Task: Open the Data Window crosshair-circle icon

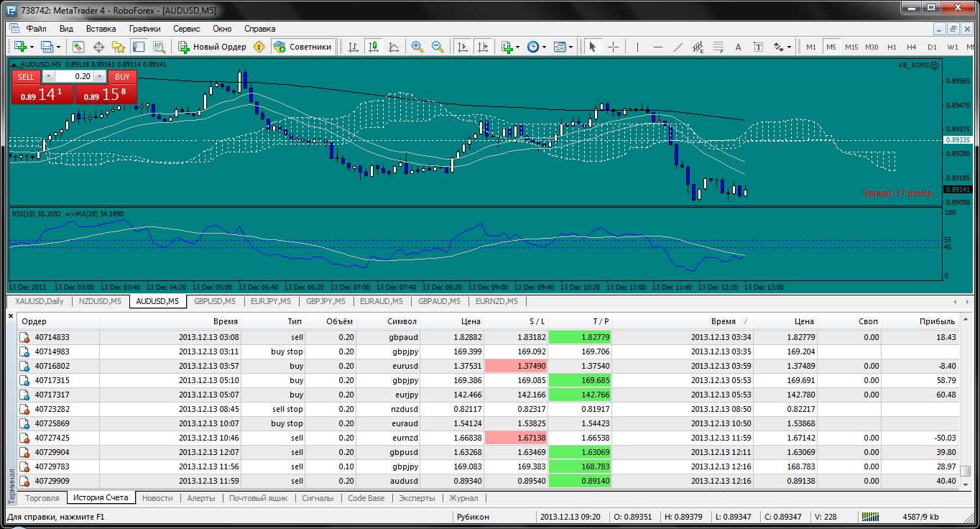Action: tap(98, 47)
